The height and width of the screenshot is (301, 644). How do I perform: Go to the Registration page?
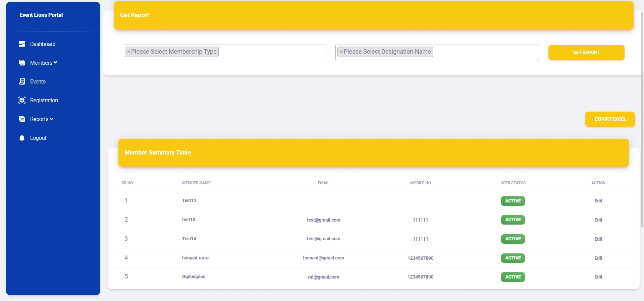click(x=44, y=100)
